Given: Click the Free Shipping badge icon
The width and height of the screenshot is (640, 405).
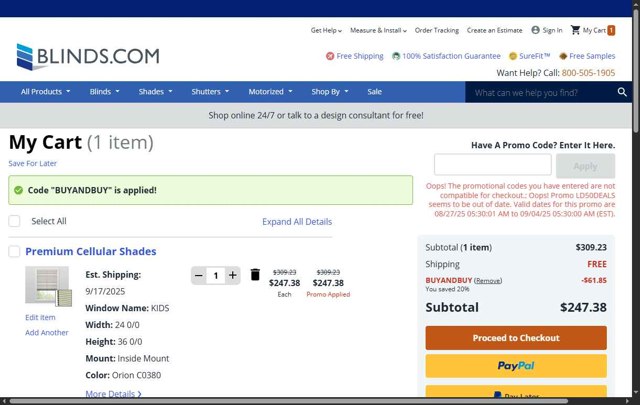Looking at the screenshot, I should (x=330, y=56).
